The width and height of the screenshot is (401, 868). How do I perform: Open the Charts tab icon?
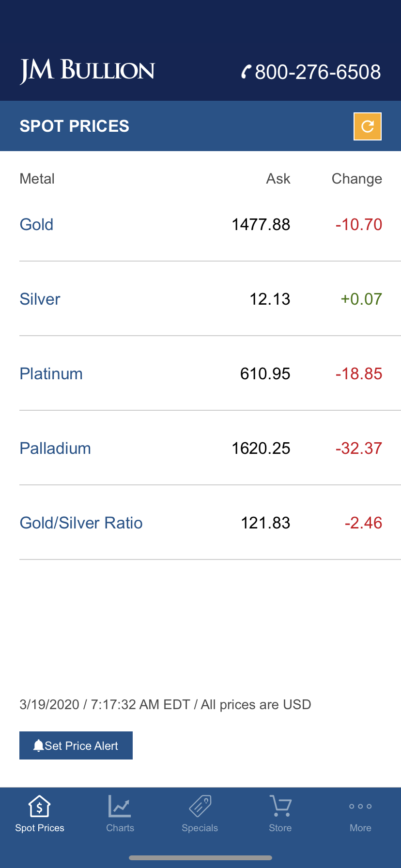(x=120, y=806)
